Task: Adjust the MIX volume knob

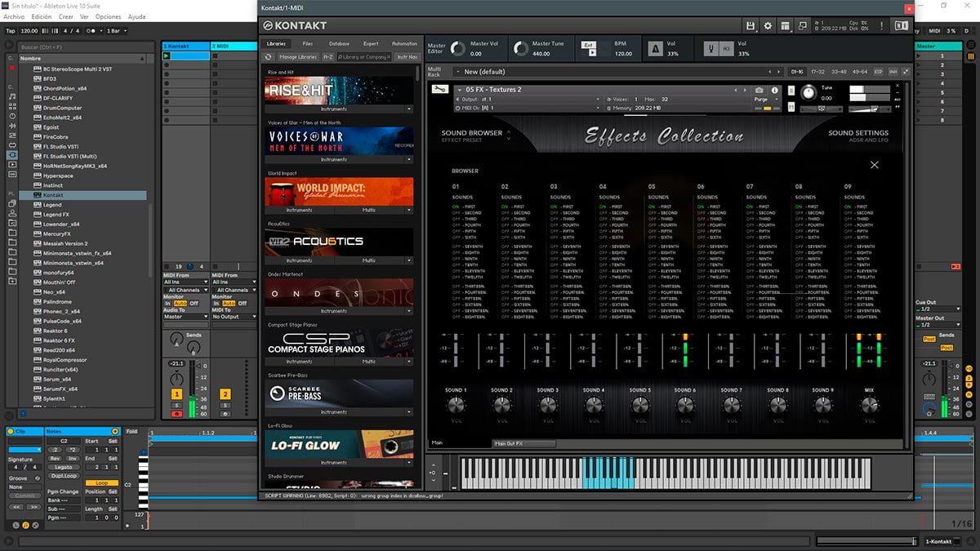Action: coord(869,405)
